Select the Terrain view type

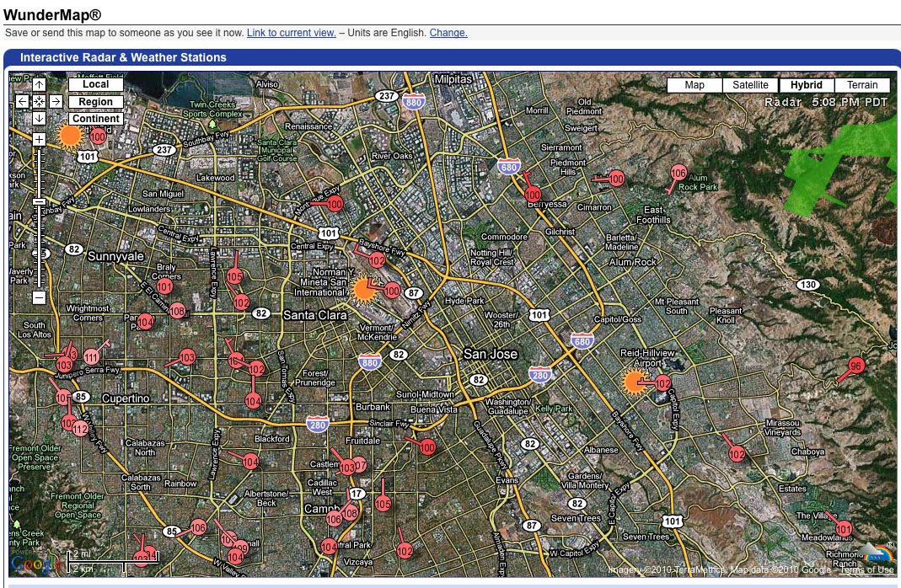coord(862,85)
